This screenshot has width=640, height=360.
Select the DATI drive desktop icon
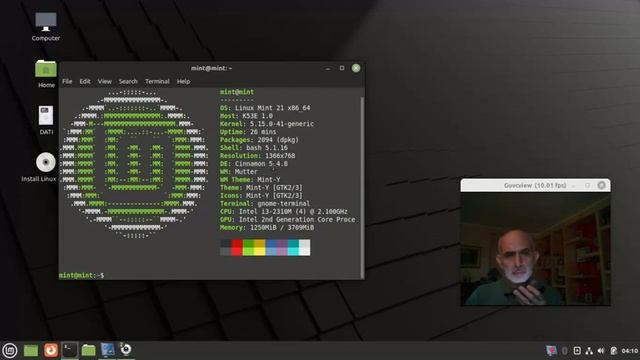click(x=46, y=120)
